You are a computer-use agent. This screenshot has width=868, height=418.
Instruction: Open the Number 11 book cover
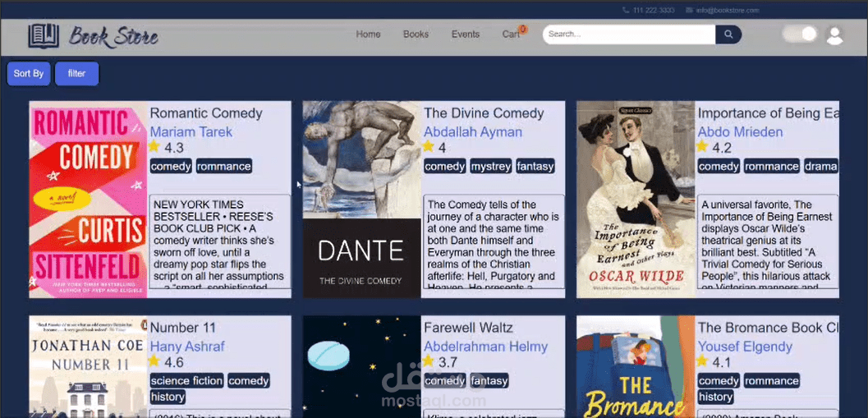point(88,366)
